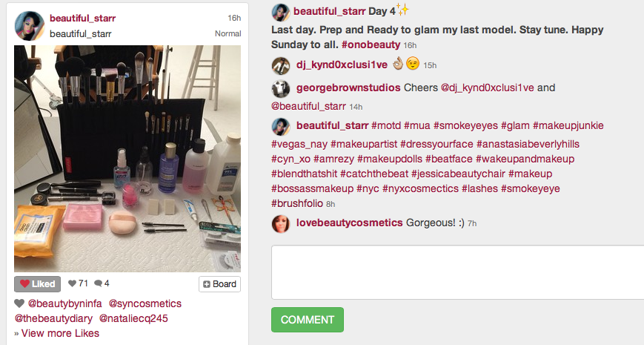Click beautiful_starr avatar beside Day 4 caption
Screen dimensions: 644x345
(281, 13)
